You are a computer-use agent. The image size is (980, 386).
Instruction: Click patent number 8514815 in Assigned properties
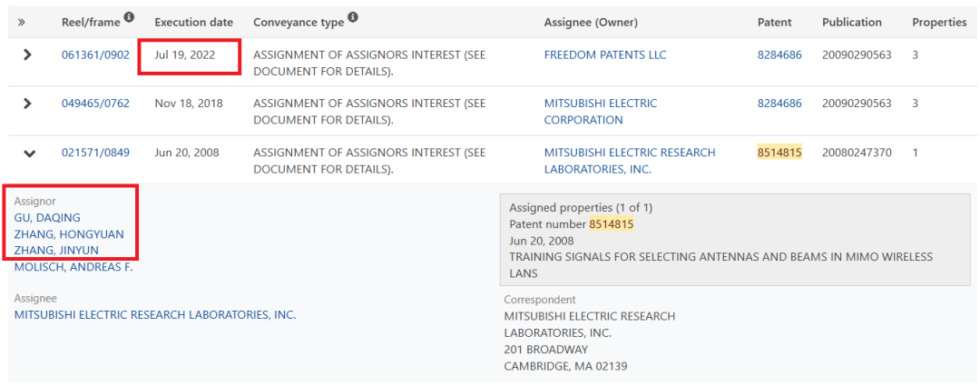tap(612, 224)
